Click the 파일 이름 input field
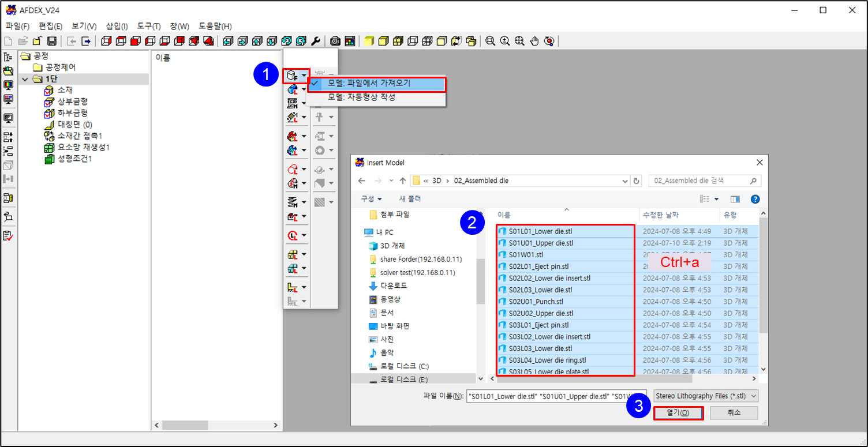 [x=557, y=396]
